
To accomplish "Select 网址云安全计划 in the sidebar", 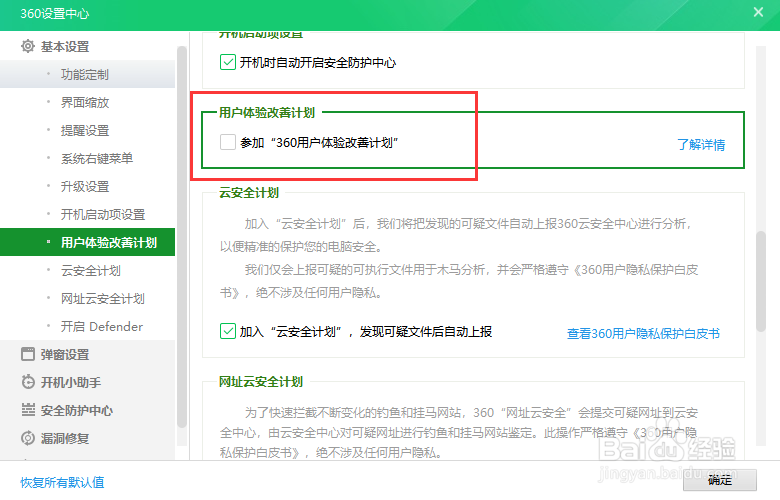I will 88,299.
